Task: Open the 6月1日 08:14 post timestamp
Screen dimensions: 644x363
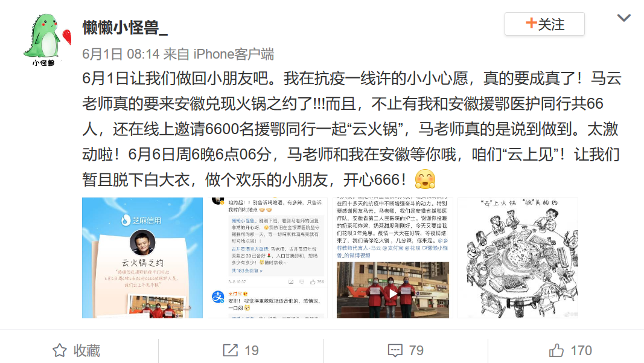Action: coord(121,54)
